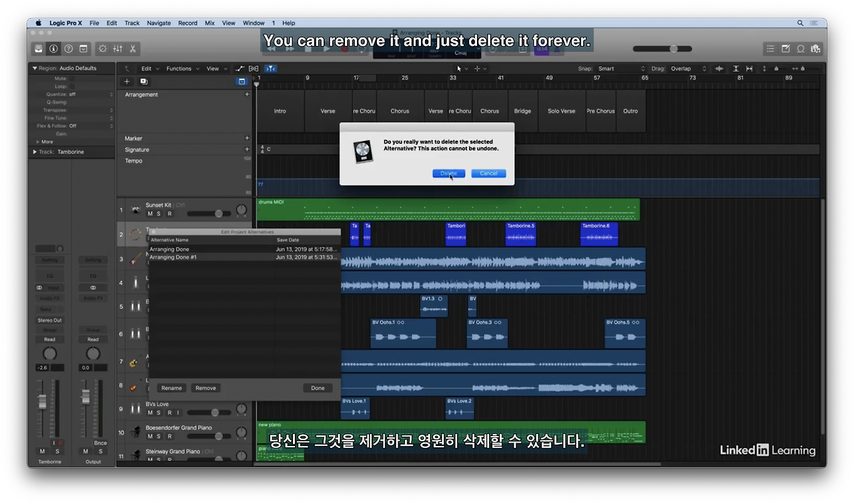The image size is (854, 504).
Task: Open the Loop Browser icon
Action: click(801, 49)
